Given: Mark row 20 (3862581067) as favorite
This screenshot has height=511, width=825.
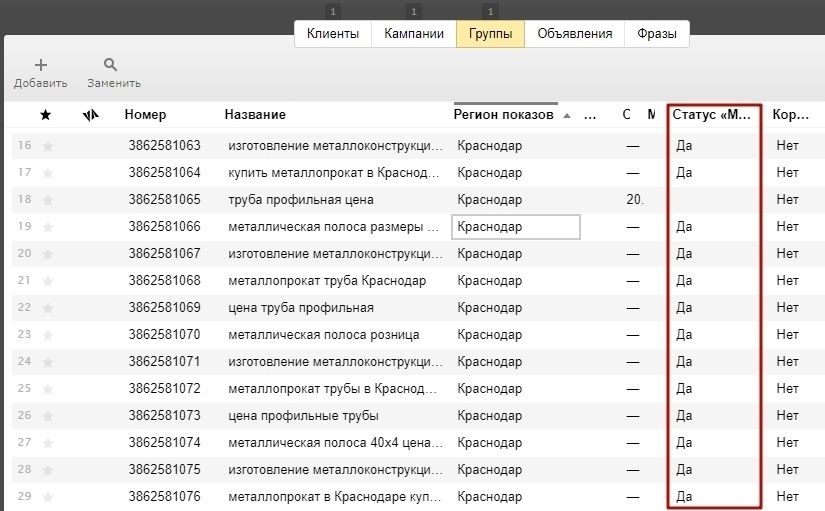Looking at the screenshot, I should (x=48, y=254).
